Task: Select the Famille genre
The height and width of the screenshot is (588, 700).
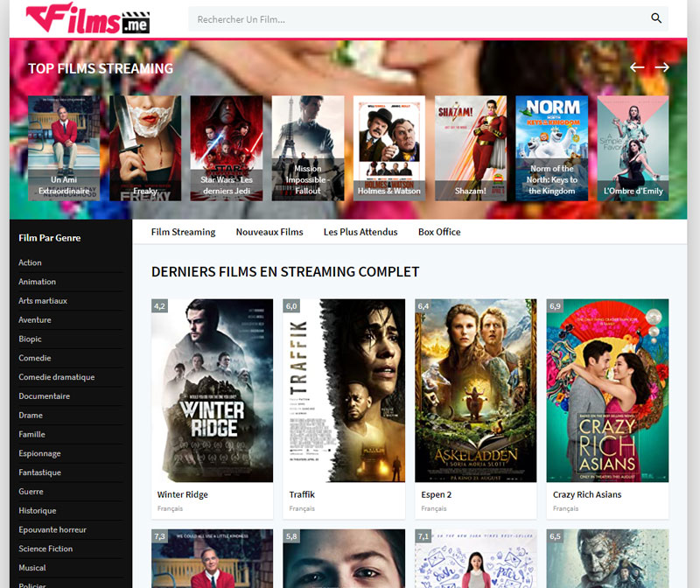Action: click(x=31, y=434)
